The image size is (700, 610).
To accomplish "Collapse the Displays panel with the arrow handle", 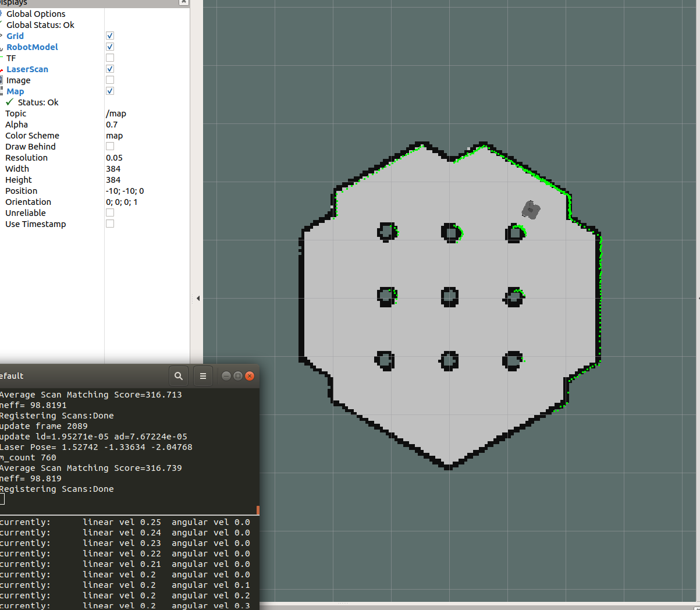I will click(198, 299).
